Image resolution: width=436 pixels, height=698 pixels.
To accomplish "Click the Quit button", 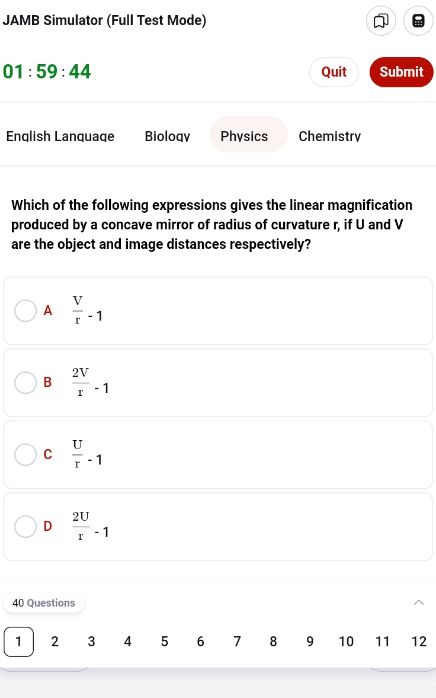I will 334,72.
